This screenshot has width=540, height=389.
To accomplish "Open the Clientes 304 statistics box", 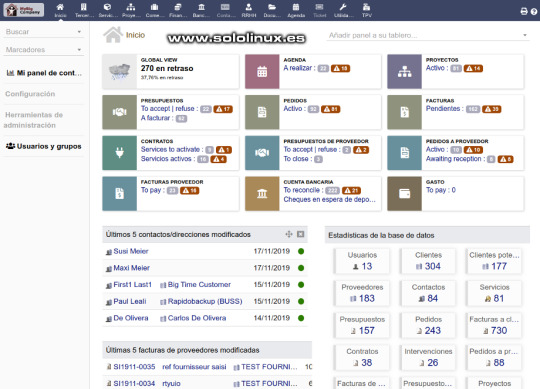I will (x=428, y=261).
